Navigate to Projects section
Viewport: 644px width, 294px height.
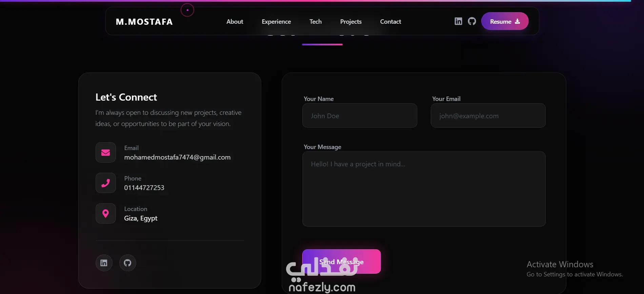(x=351, y=22)
